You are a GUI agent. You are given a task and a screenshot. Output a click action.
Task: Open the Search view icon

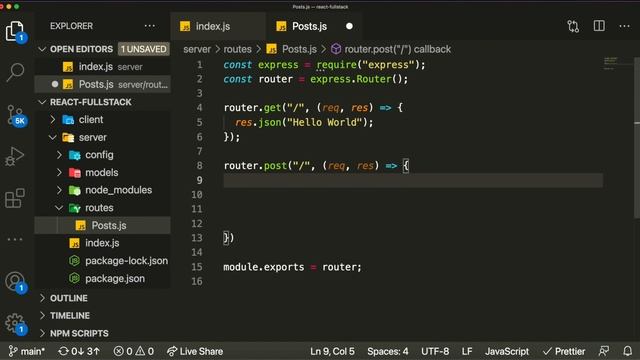pos(15,73)
